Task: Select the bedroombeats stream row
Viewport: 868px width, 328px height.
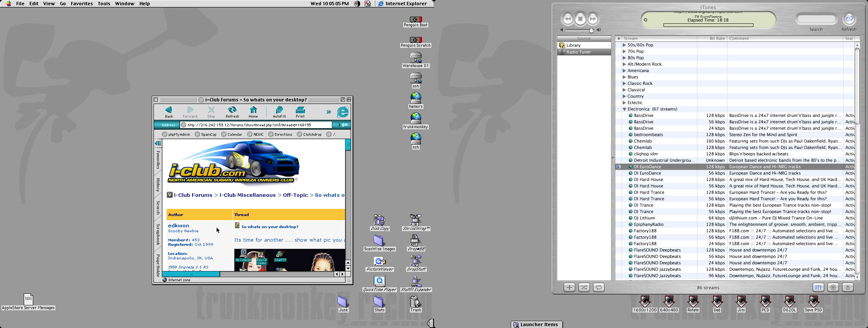Action: (x=735, y=135)
